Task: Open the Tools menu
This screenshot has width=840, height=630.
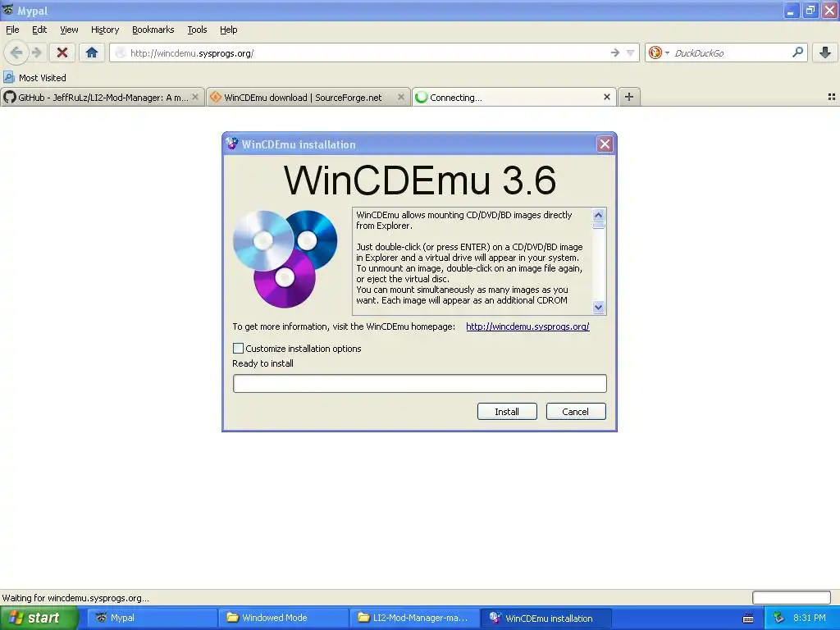Action: (197, 30)
